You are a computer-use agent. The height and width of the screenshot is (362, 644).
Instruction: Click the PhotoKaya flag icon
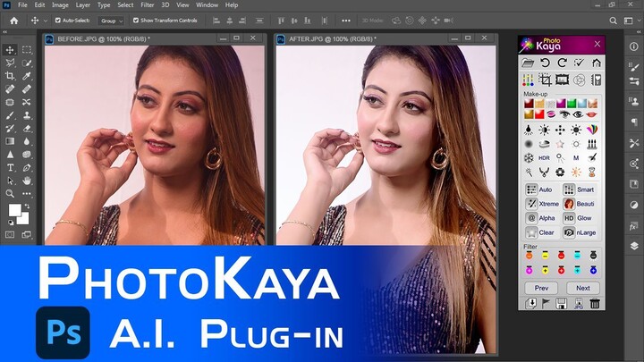tap(546, 303)
